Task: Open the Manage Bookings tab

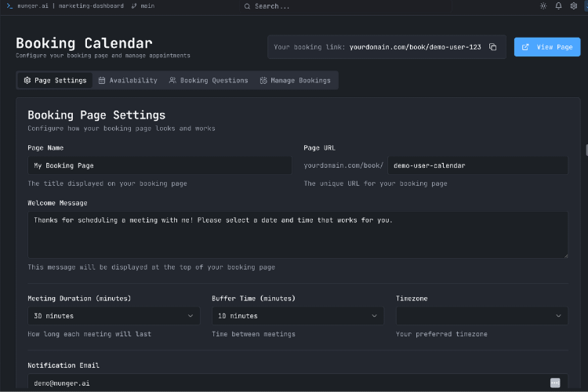Action: [x=296, y=80]
